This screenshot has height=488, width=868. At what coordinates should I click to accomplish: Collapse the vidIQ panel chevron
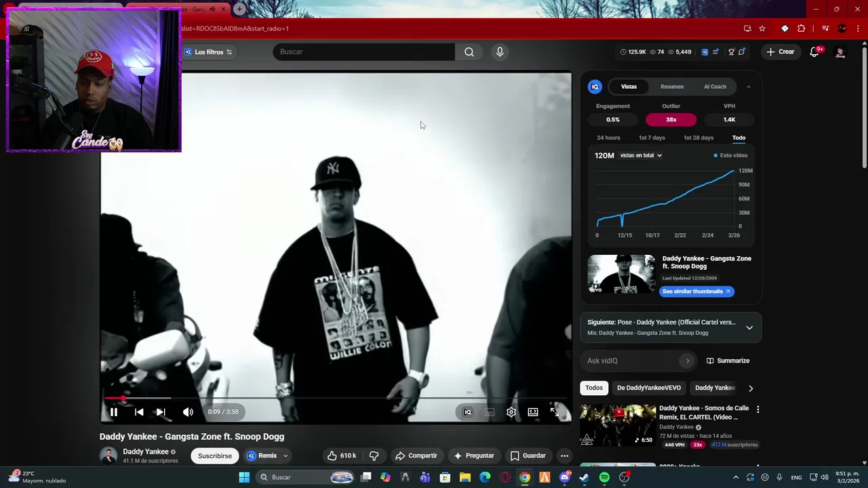tap(749, 87)
